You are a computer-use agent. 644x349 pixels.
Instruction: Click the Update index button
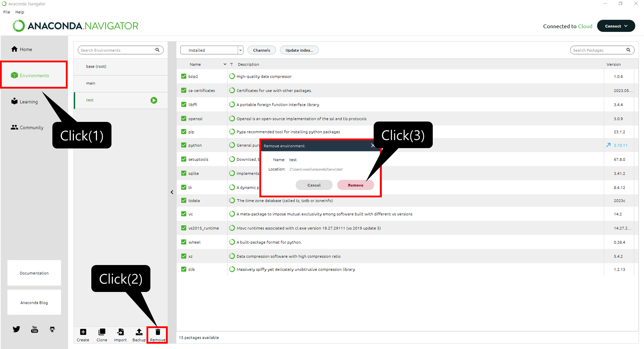pos(299,50)
